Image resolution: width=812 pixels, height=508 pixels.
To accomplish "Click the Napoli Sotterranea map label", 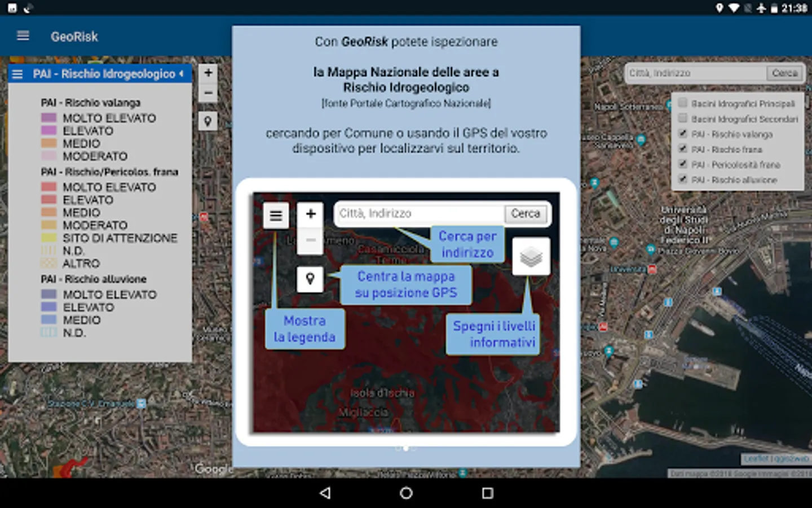I will pos(628,107).
